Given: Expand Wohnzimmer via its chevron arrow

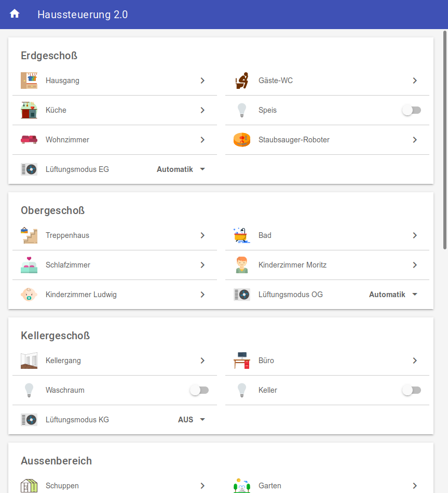Looking at the screenshot, I should pos(202,140).
